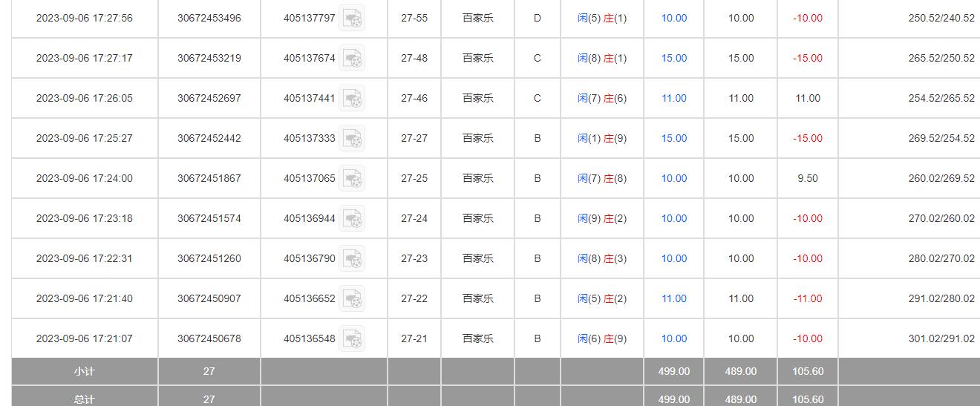Open blue 11.00 amount in 17:26:05 row

coord(674,98)
